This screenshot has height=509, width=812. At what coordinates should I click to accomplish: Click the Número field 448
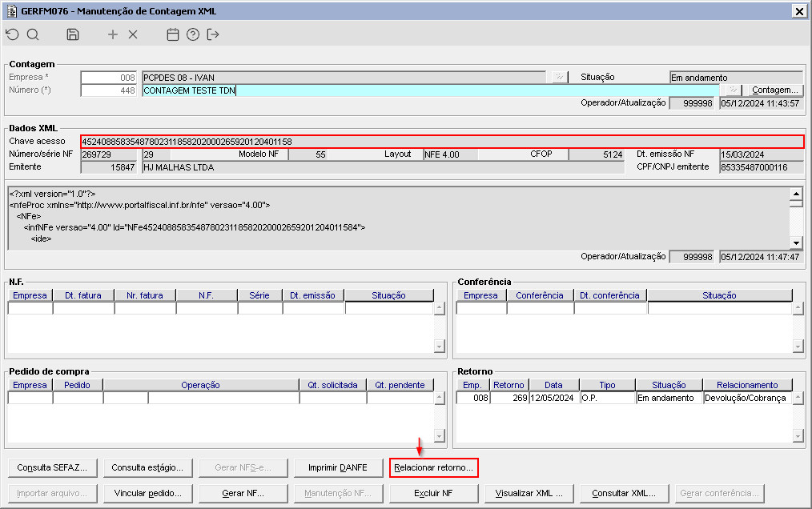(x=109, y=90)
